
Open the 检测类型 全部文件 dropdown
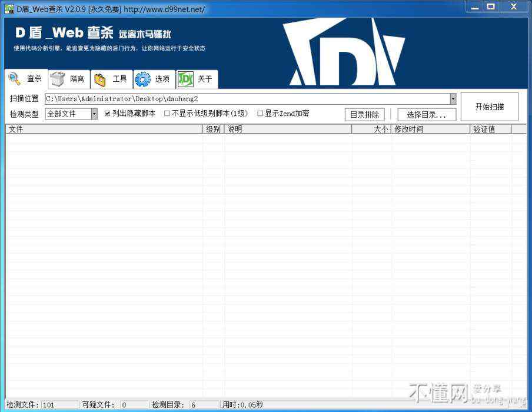[94, 114]
